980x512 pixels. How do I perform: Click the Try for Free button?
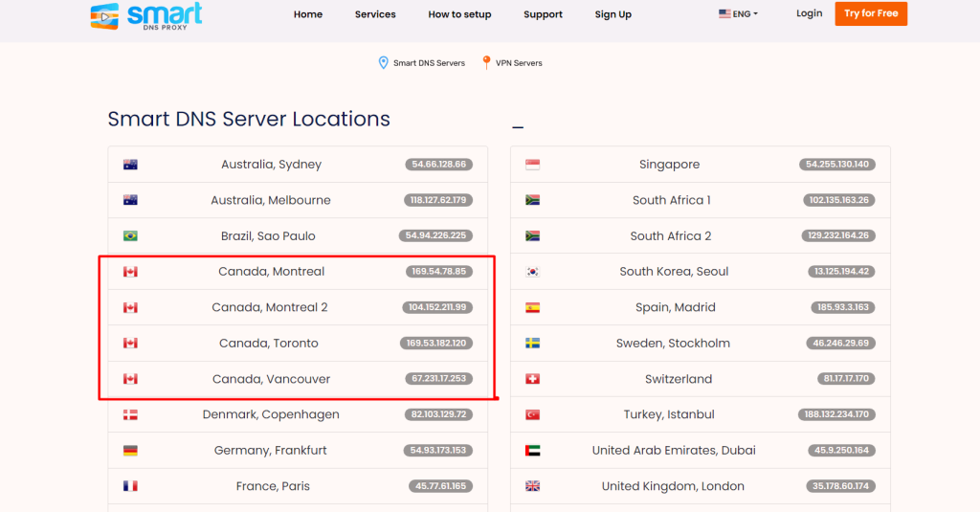coord(871,13)
